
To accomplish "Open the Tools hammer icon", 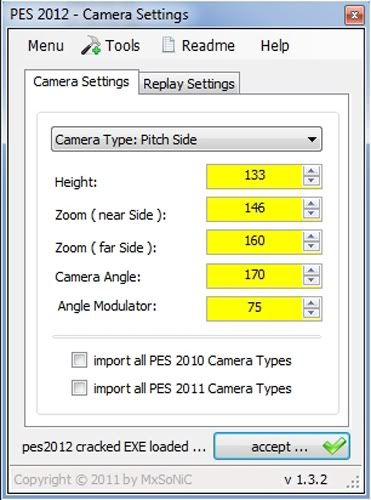I will tap(91, 46).
